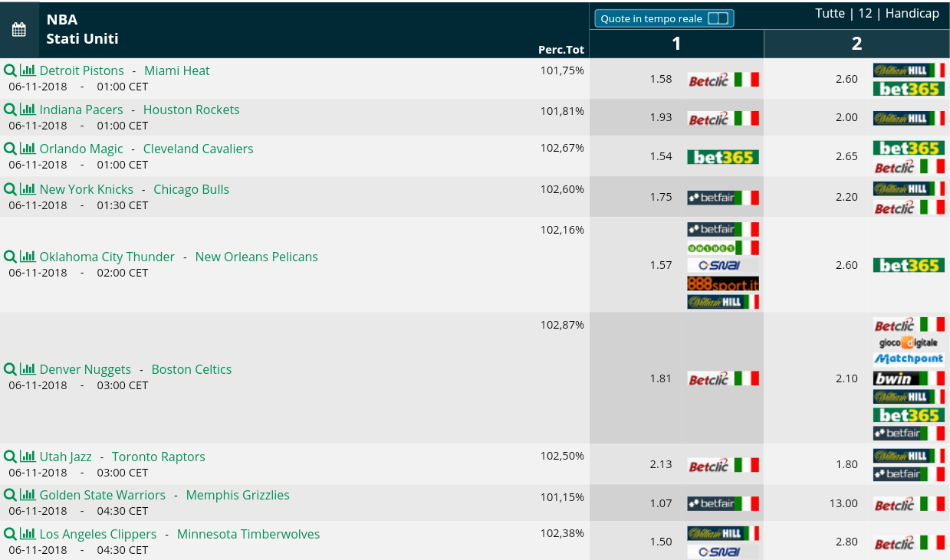Screen dimensions: 950x560
Task: Click Unibet logo in Oklahoma City Thunder row
Action: point(723,247)
